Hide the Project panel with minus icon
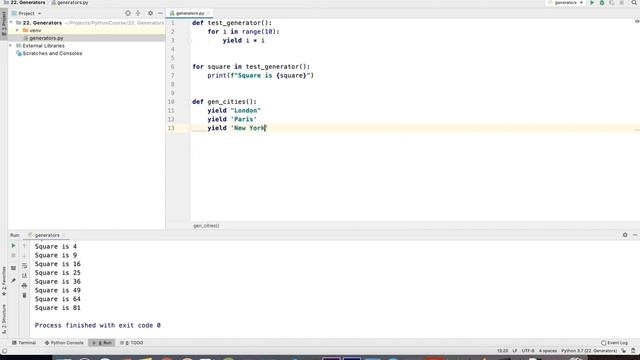This screenshot has height=360, width=640. [160, 13]
